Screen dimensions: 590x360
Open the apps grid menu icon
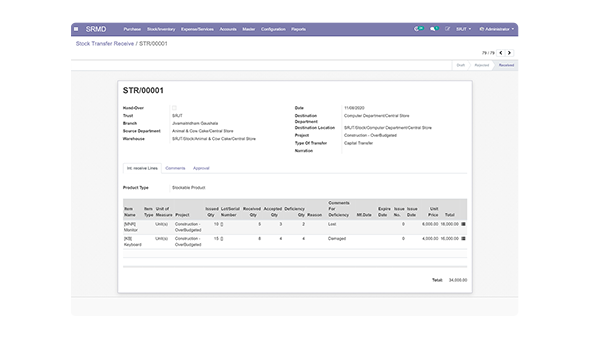pos(76,29)
